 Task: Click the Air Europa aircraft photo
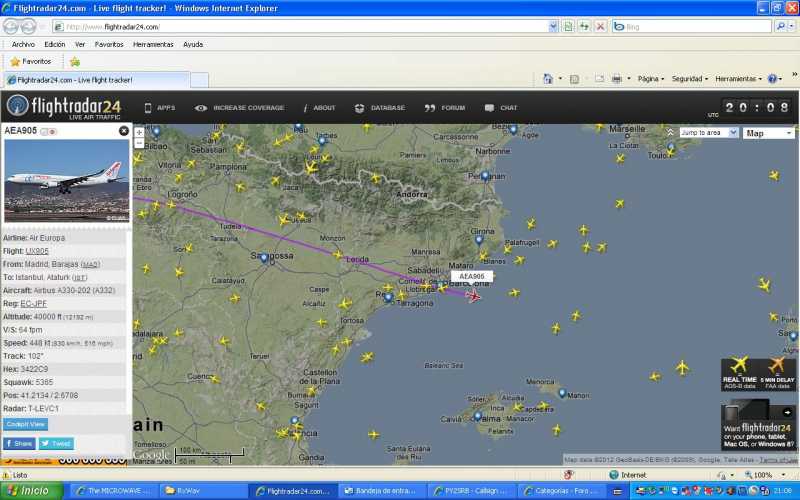point(66,181)
